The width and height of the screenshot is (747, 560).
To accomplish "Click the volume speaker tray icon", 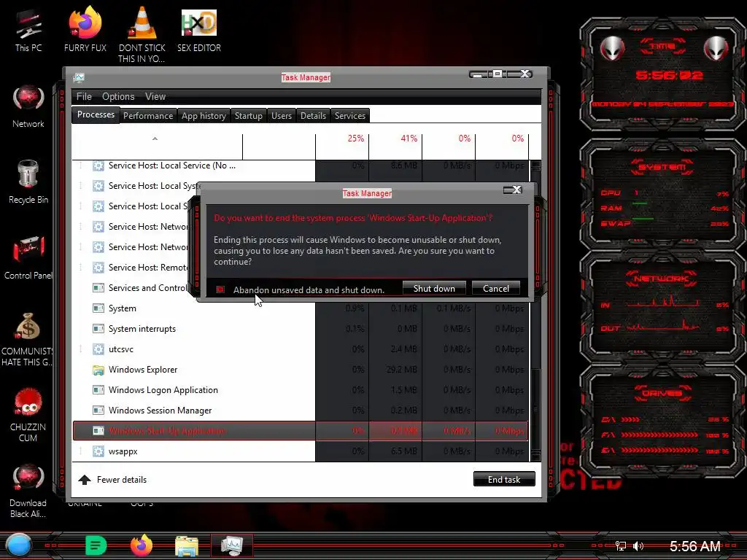I will (638, 546).
